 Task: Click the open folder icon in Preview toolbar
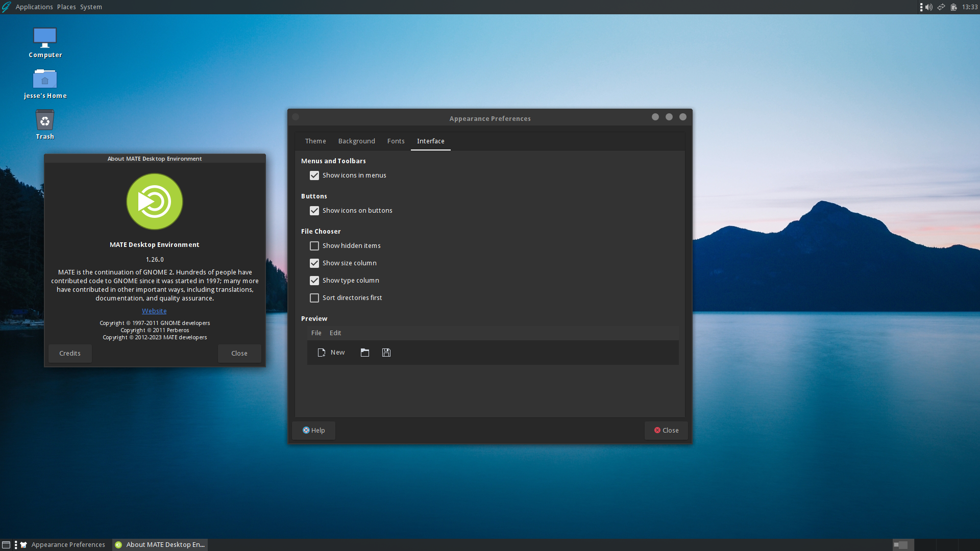[x=365, y=353]
